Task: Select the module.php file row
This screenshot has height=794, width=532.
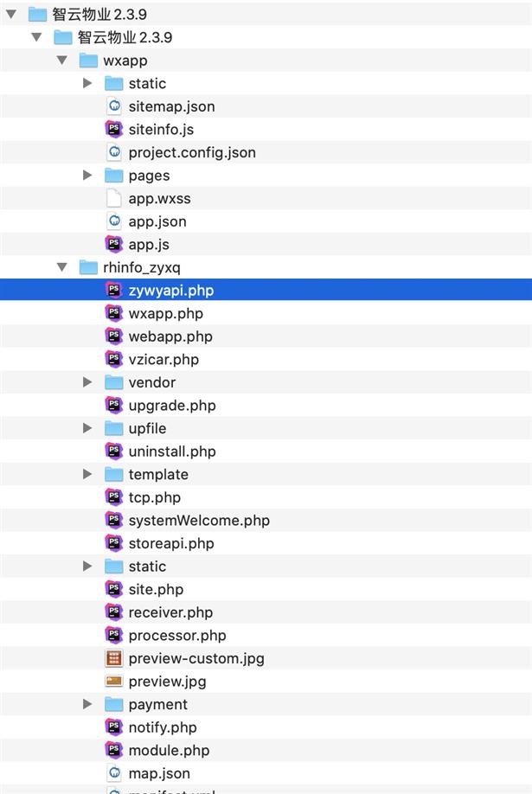Action: [x=169, y=751]
